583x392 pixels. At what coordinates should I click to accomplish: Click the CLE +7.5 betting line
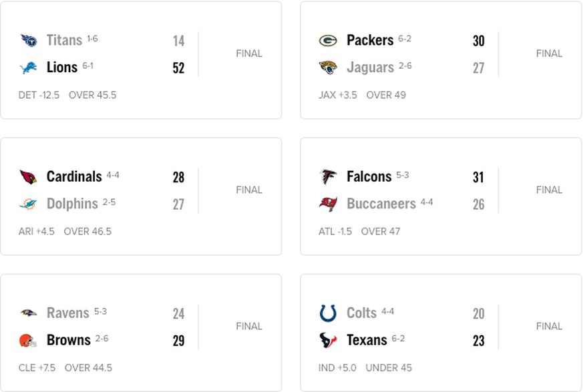point(37,368)
